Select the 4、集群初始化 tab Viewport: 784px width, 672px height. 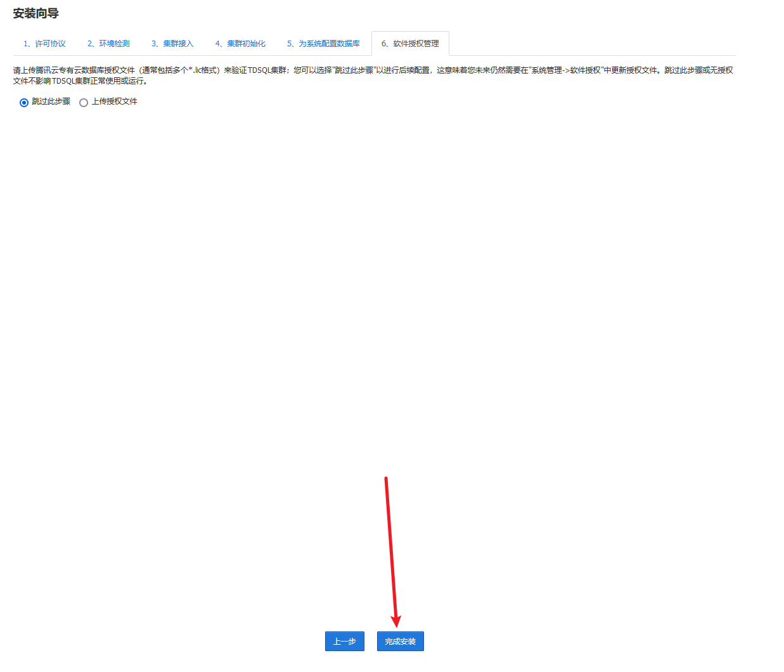(x=240, y=44)
